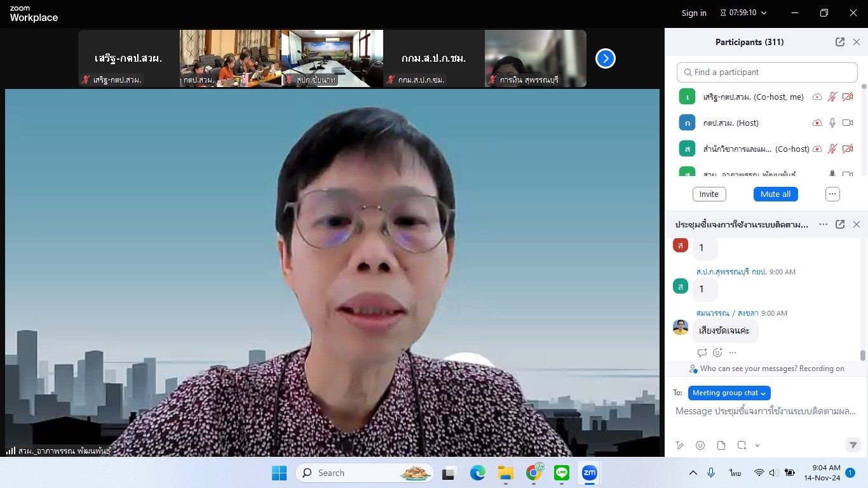The image size is (868, 488).
Task: Show next video thumbnails with blue arrow
Action: [x=606, y=58]
